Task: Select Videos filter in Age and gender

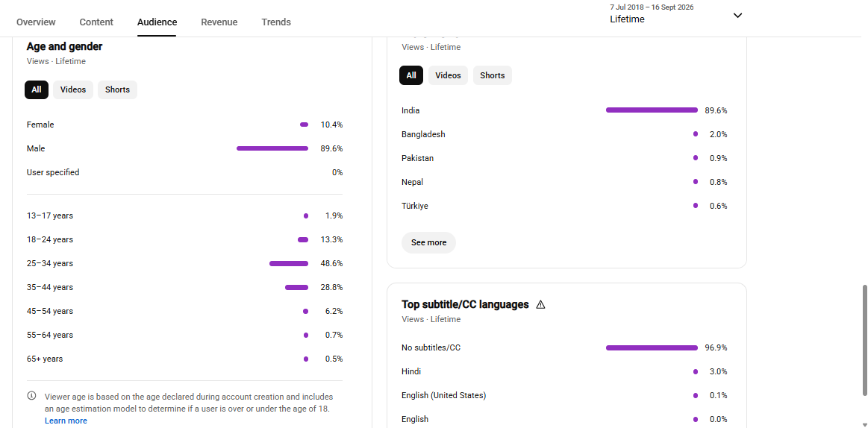Action: (73, 89)
